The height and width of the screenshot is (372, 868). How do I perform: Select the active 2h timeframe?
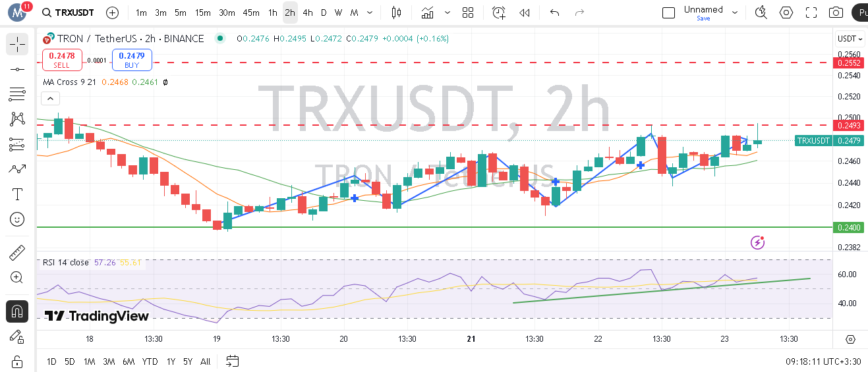(x=290, y=13)
